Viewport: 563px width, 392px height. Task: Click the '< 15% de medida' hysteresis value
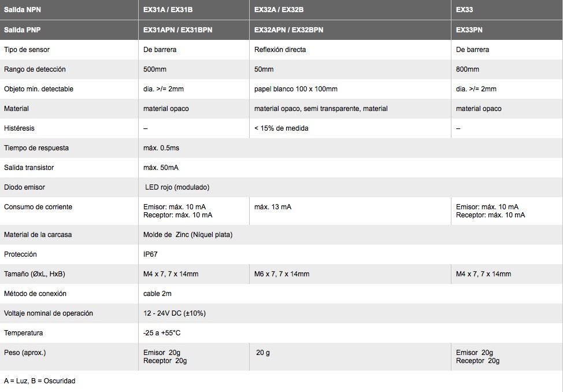(281, 128)
